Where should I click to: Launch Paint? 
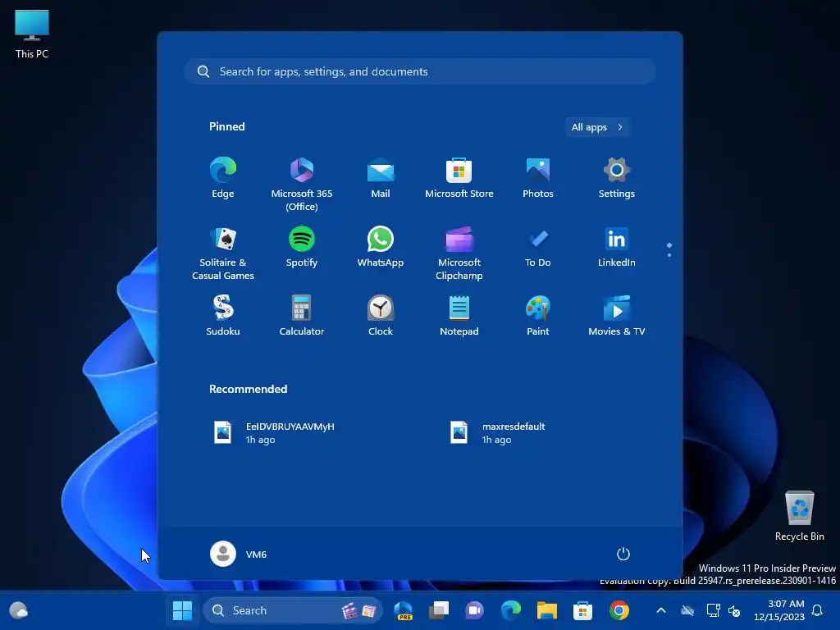click(x=538, y=316)
